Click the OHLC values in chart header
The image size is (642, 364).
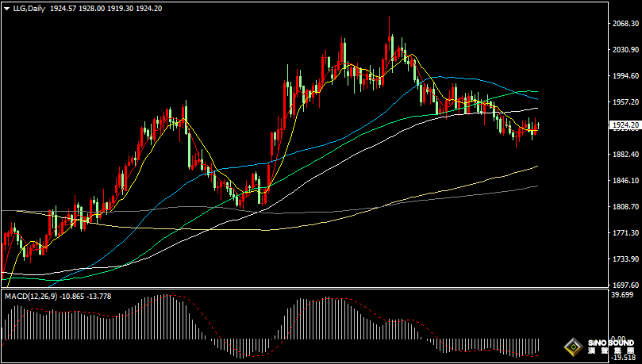106,7
